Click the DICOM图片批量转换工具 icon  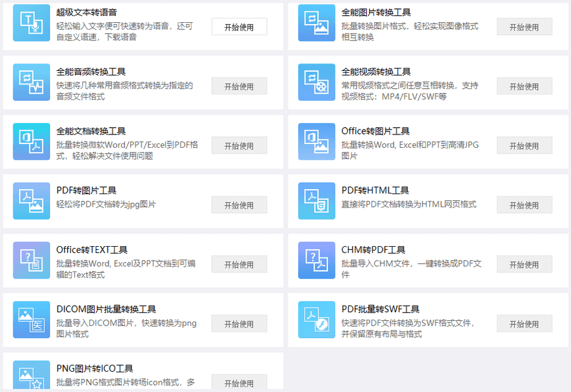click(31, 320)
